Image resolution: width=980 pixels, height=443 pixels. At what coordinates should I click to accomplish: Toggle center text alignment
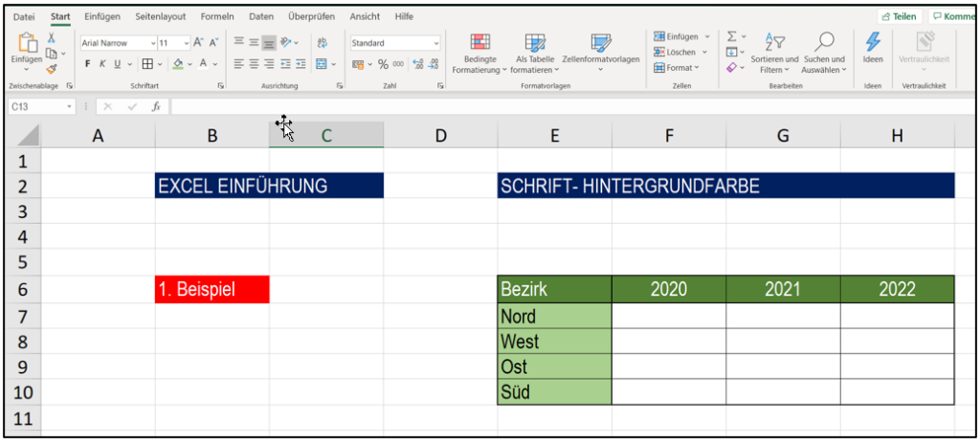[254, 64]
